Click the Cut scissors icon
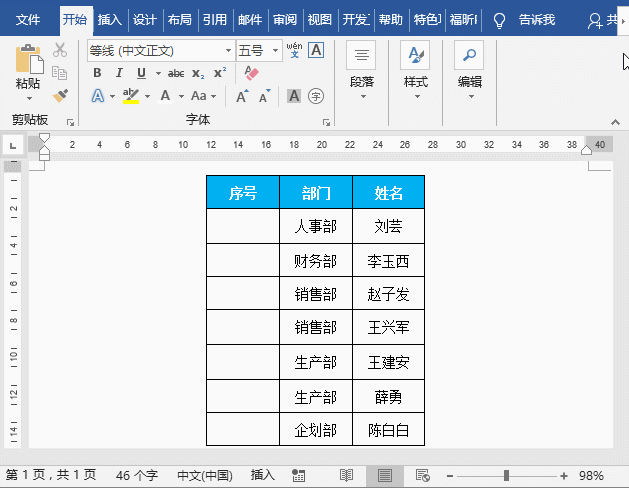 pos(59,50)
